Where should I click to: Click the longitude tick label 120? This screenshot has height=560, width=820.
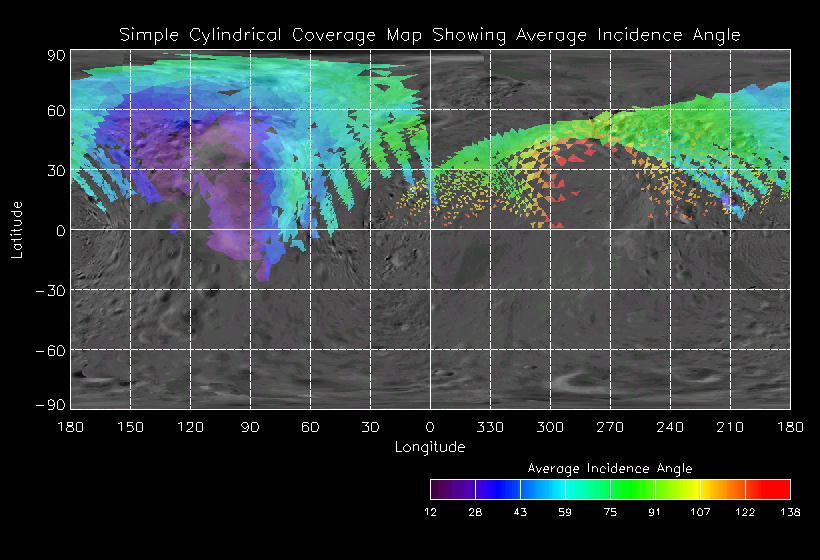coord(190,427)
